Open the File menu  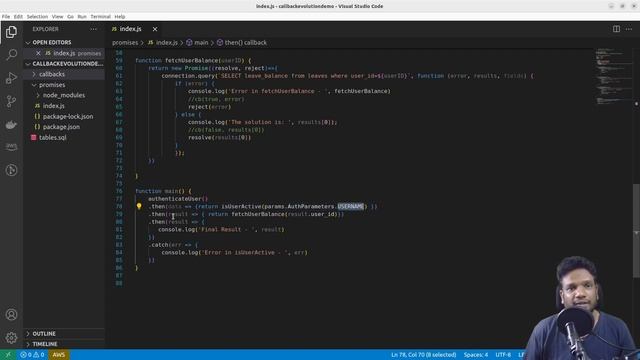pyautogui.click(x=6, y=17)
